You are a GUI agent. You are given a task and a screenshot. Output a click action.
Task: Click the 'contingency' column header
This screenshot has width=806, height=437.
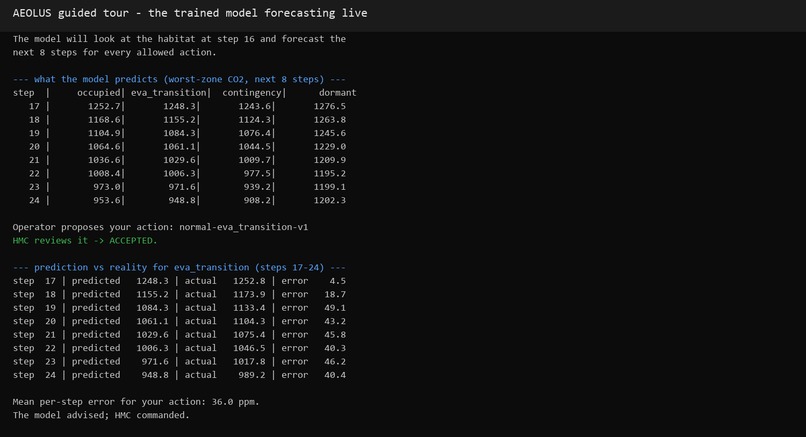point(252,93)
